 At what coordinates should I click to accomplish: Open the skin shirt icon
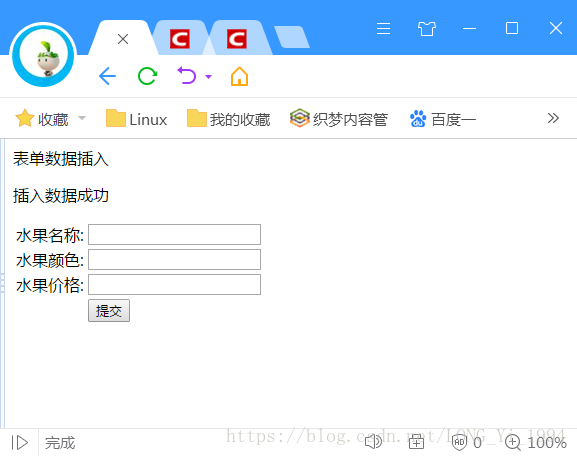click(427, 28)
